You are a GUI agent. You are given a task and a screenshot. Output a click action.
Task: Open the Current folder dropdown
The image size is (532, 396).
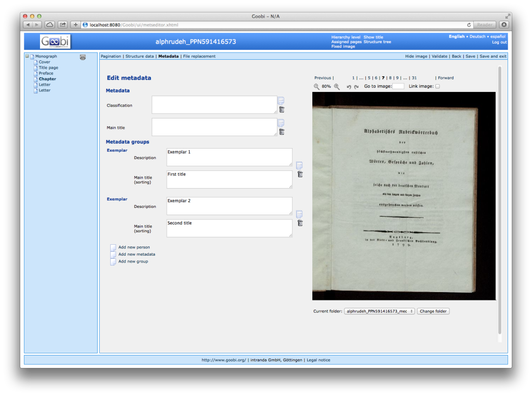click(379, 311)
